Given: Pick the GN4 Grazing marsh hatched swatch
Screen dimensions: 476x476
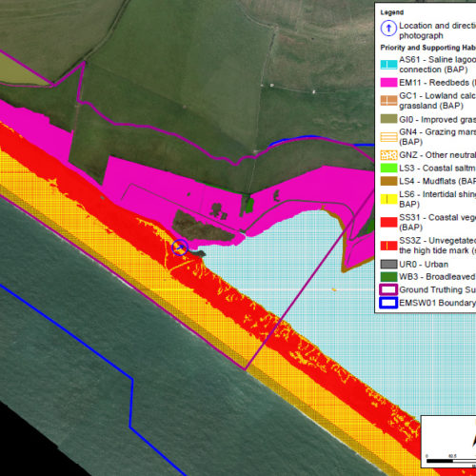Looking at the screenshot, I should coord(388,137).
